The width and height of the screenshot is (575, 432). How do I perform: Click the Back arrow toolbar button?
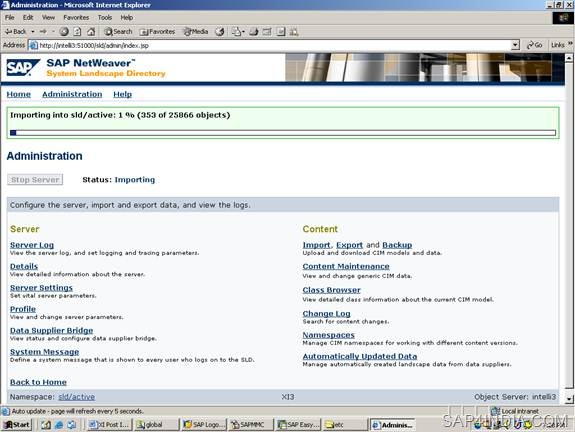[15, 32]
